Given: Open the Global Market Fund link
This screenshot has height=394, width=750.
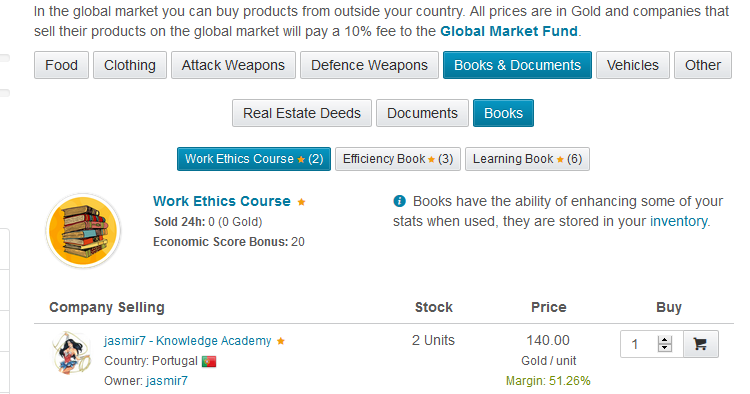Looking at the screenshot, I should click(x=509, y=32).
